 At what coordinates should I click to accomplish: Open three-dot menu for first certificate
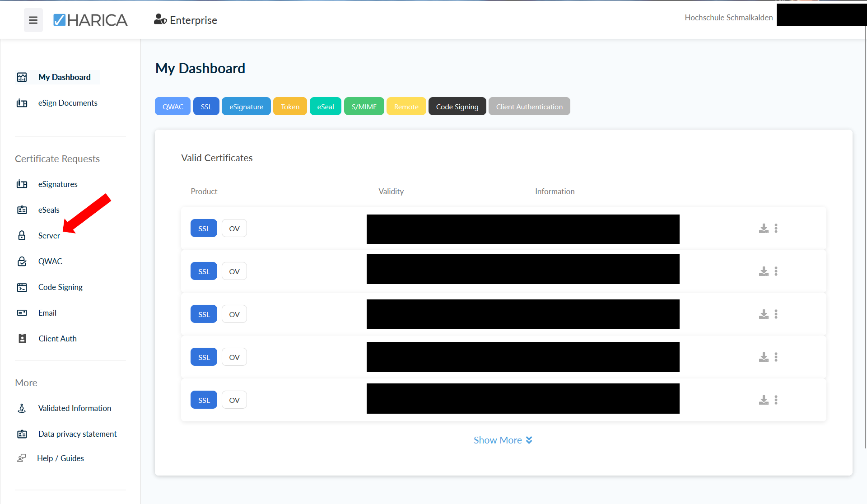point(776,229)
